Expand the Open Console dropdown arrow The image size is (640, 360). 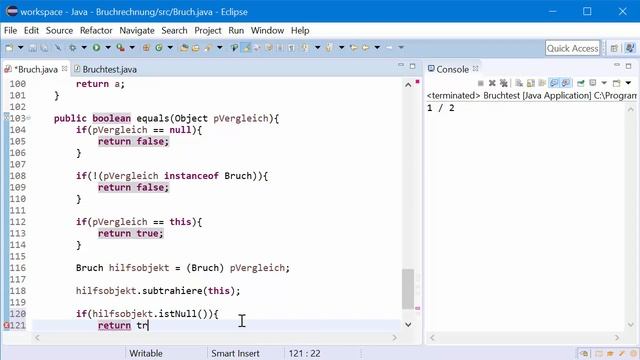click(628, 83)
